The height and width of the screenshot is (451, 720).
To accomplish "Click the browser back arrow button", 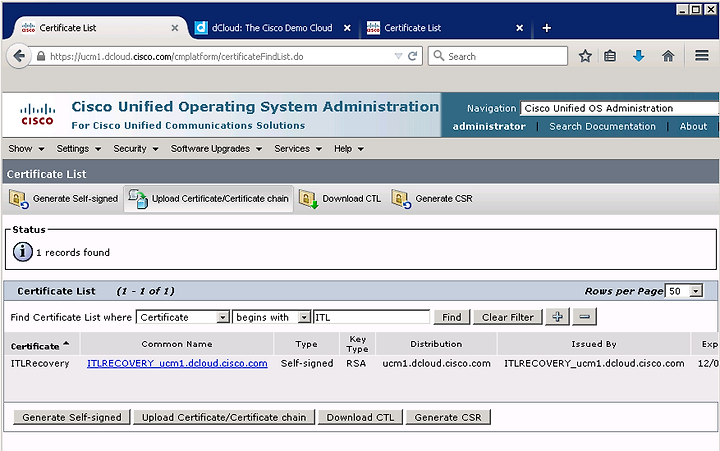I will coord(19,56).
